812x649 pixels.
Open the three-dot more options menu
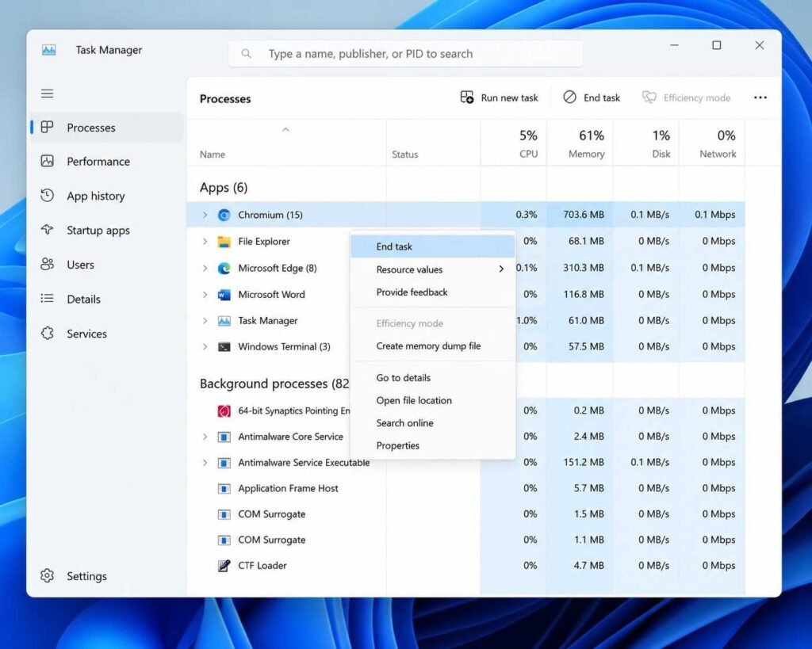[760, 97]
